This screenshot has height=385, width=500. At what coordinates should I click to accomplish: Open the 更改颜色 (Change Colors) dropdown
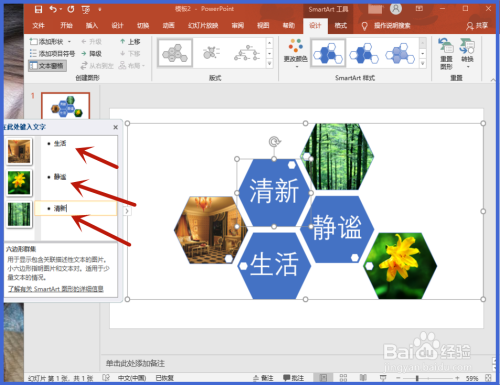[295, 53]
